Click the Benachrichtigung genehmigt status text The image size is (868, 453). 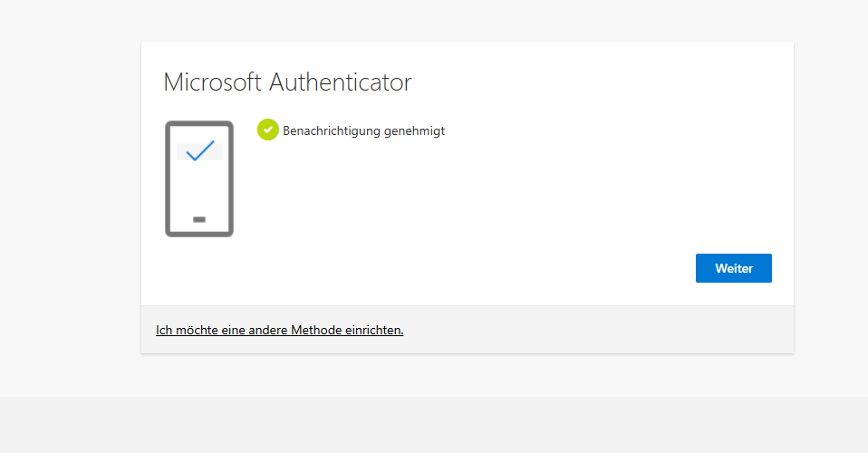(x=363, y=130)
